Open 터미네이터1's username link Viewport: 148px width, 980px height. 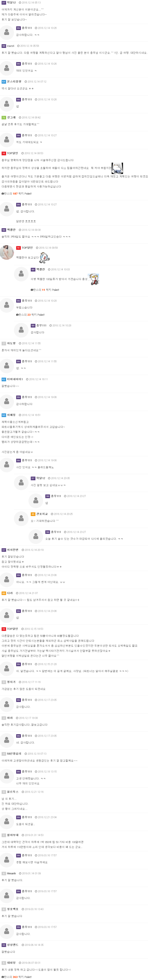(x=15, y=379)
